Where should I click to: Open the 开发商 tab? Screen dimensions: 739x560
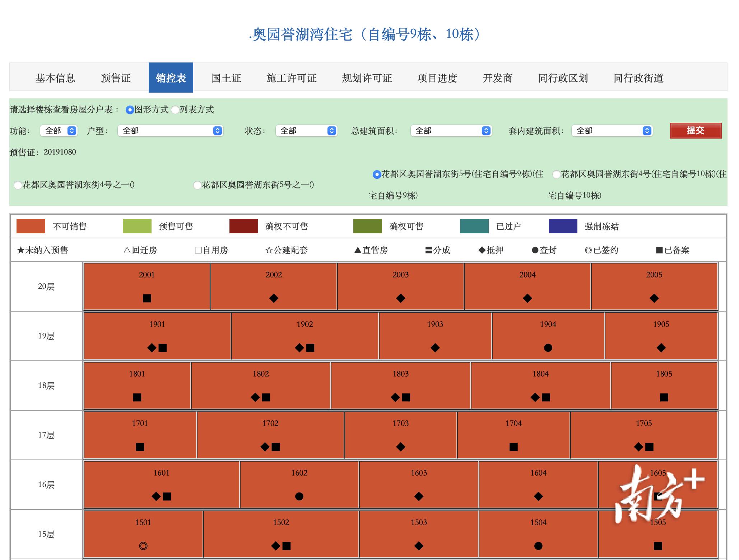pos(498,78)
